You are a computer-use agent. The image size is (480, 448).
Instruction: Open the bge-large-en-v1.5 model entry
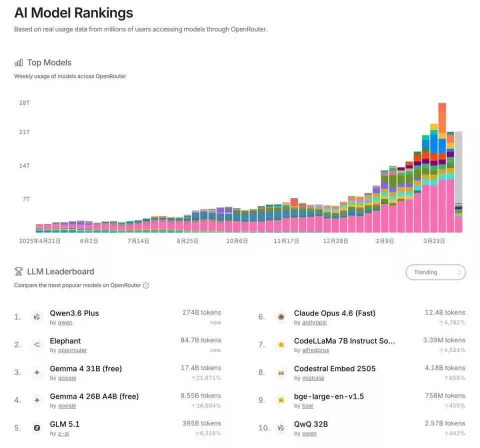tap(329, 396)
